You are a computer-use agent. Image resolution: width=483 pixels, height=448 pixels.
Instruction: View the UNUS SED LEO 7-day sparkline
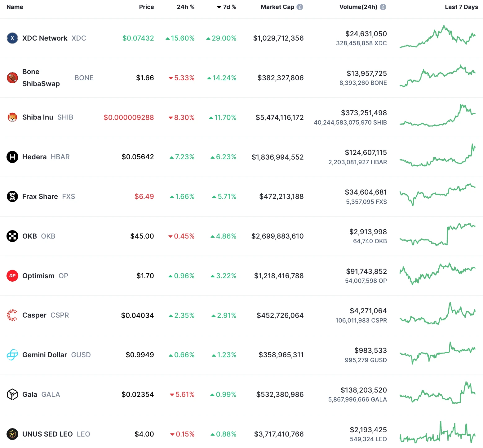pyautogui.click(x=437, y=432)
